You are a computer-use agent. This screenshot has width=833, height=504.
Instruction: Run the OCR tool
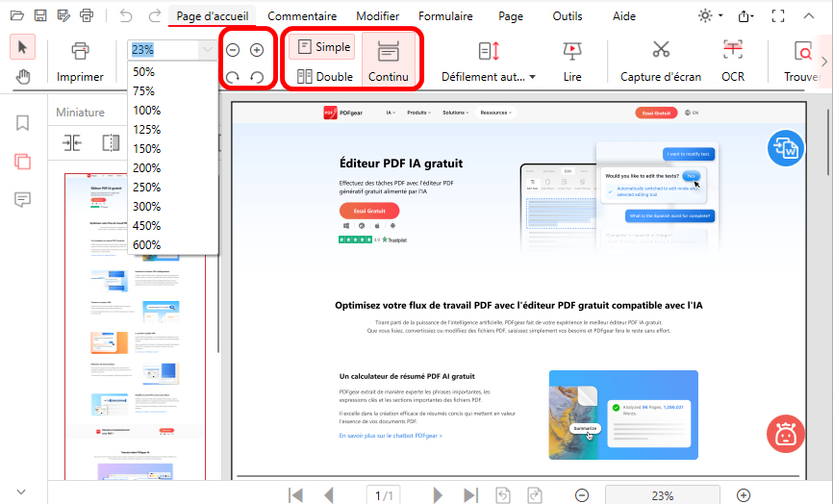733,63
